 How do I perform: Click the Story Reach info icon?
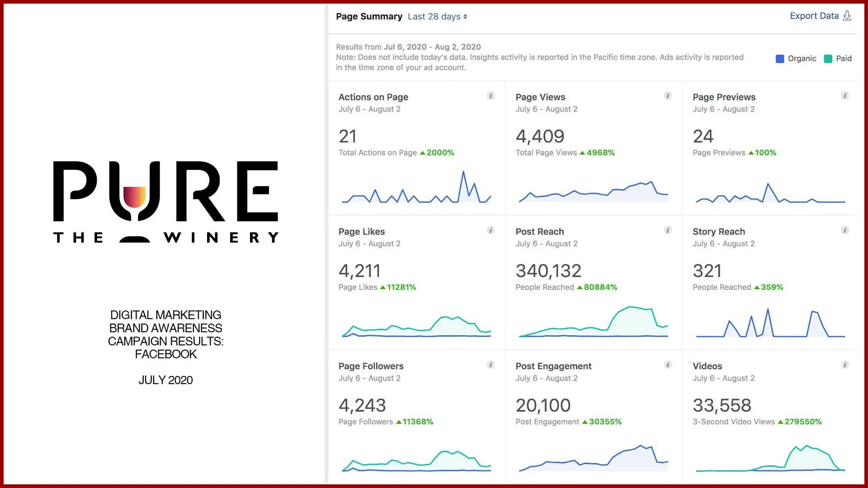[844, 230]
